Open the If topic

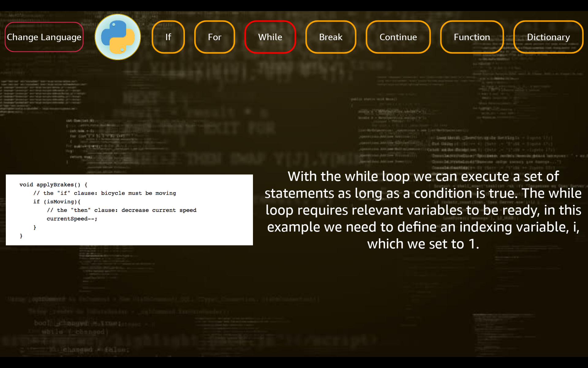pyautogui.click(x=168, y=37)
